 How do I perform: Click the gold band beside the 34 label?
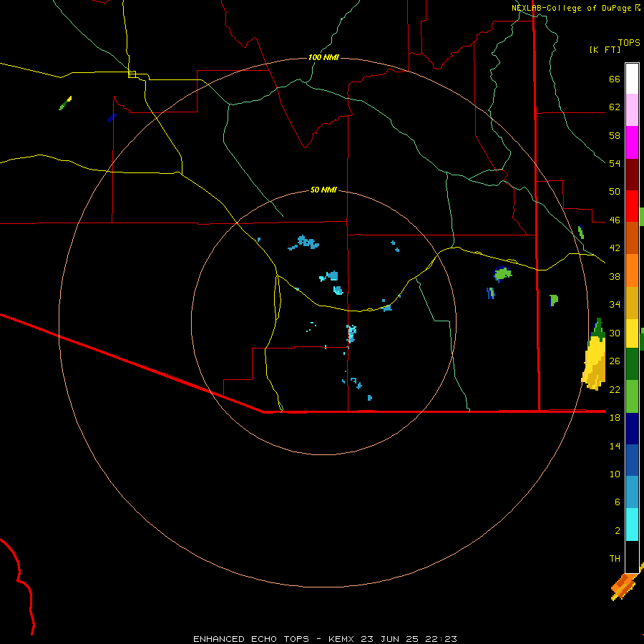coord(632,303)
